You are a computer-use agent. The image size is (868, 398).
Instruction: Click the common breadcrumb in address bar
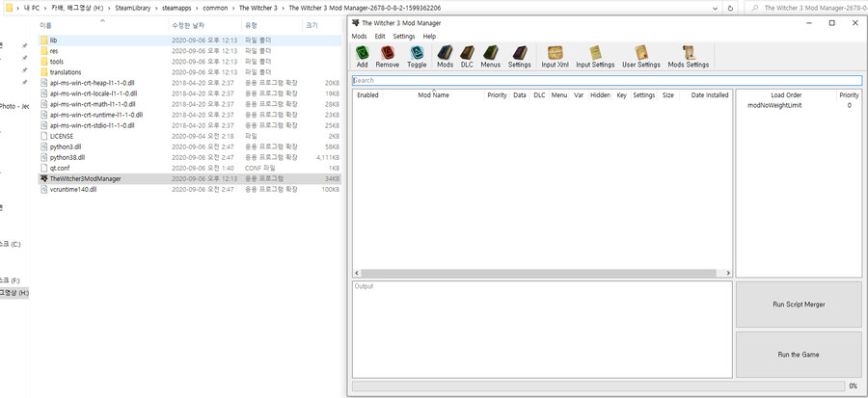pyautogui.click(x=214, y=9)
